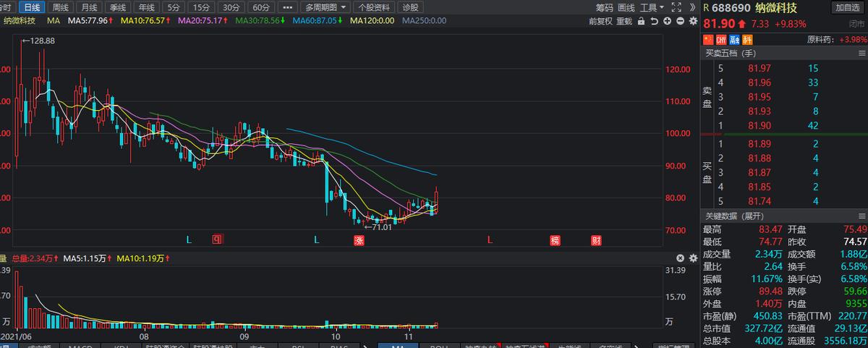The image size is (868, 348).
Task: Click the 买卖五档(手) panel header
Action: pyautogui.click(x=731, y=53)
